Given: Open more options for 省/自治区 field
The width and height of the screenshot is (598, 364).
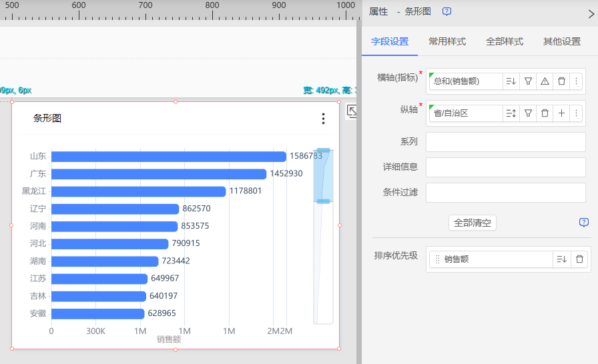Looking at the screenshot, I should (577, 113).
